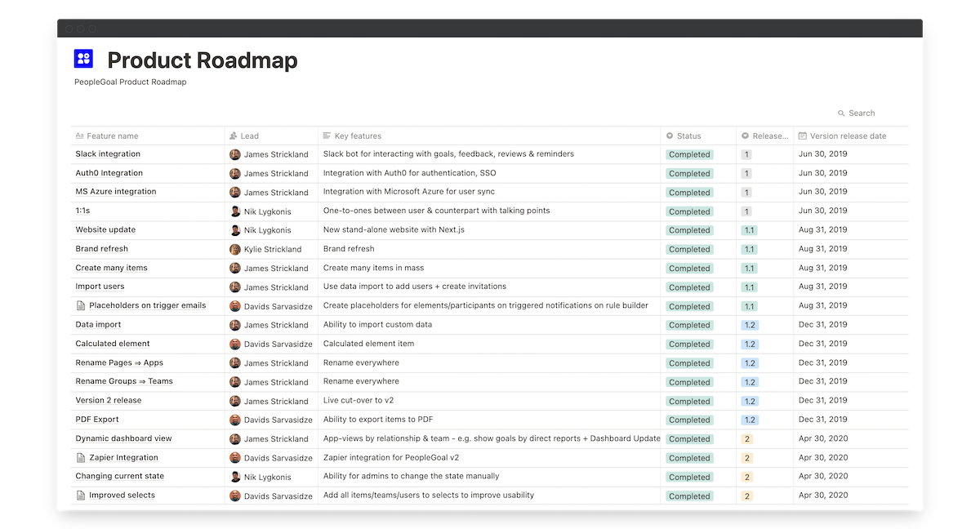This screenshot has width=980, height=529.
Task: Click 'Ability to export items to PDF' cell
Action: click(x=378, y=420)
